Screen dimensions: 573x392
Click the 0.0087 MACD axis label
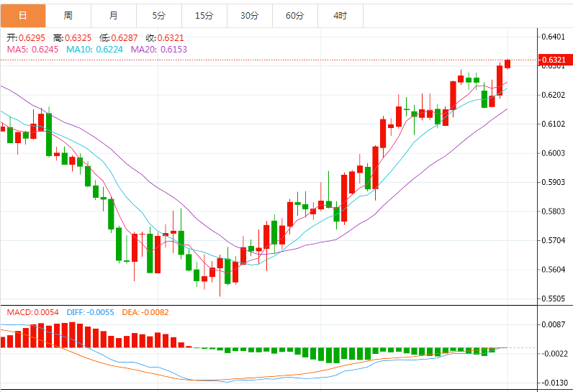click(x=553, y=324)
